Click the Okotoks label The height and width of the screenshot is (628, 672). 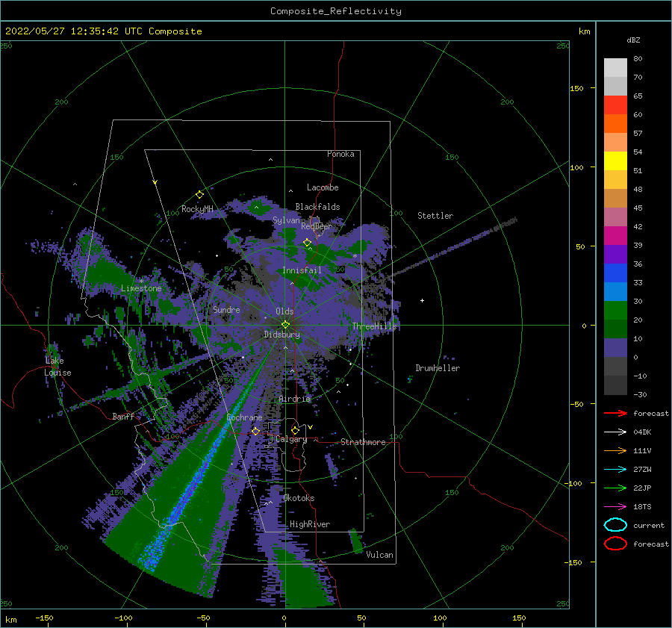(x=299, y=498)
